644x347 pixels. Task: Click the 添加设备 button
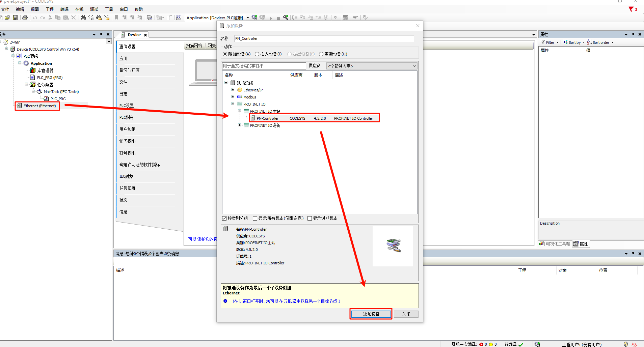point(371,314)
